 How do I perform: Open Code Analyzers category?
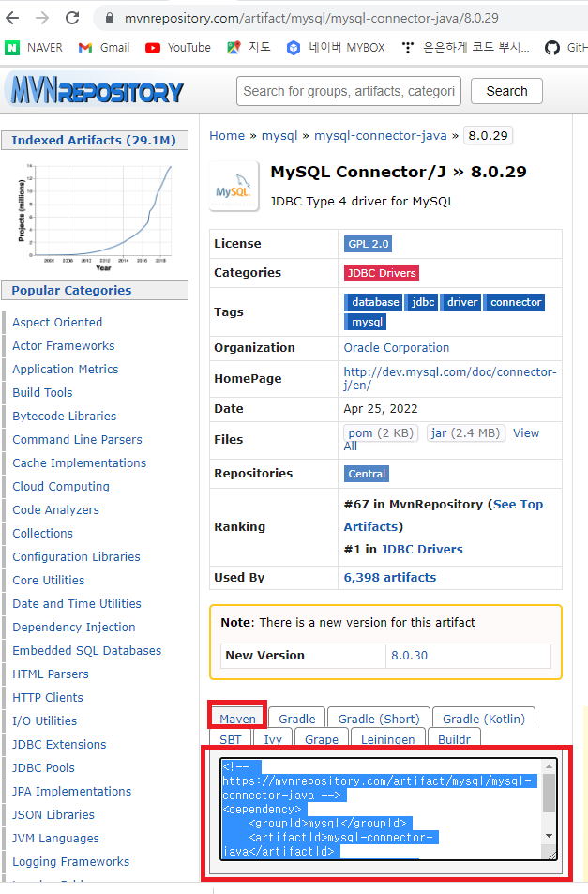tap(56, 509)
